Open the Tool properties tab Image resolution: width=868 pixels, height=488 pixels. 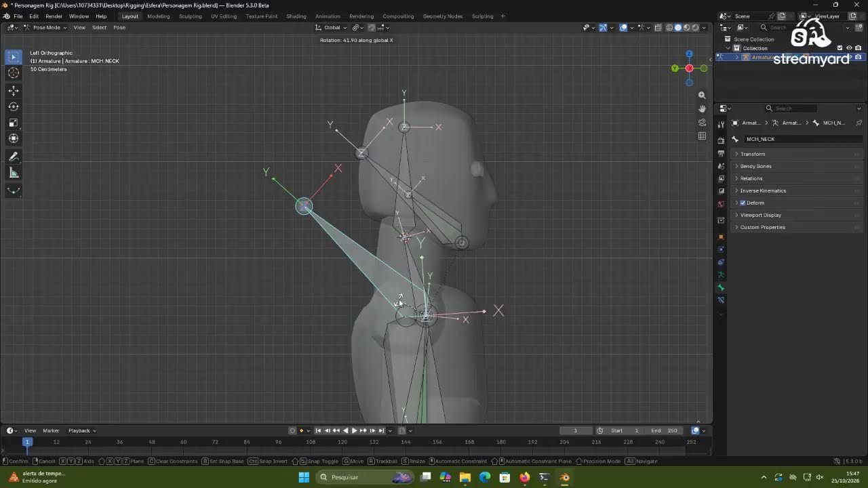pyautogui.click(x=721, y=124)
